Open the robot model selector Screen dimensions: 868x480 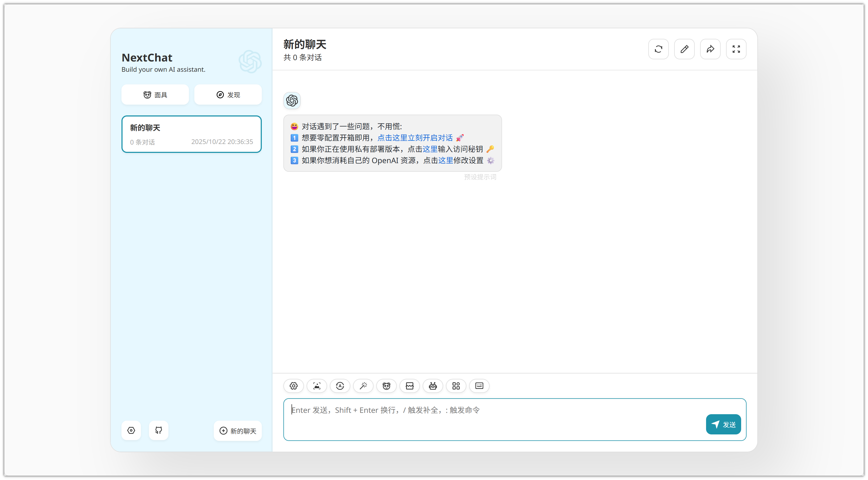point(433,386)
